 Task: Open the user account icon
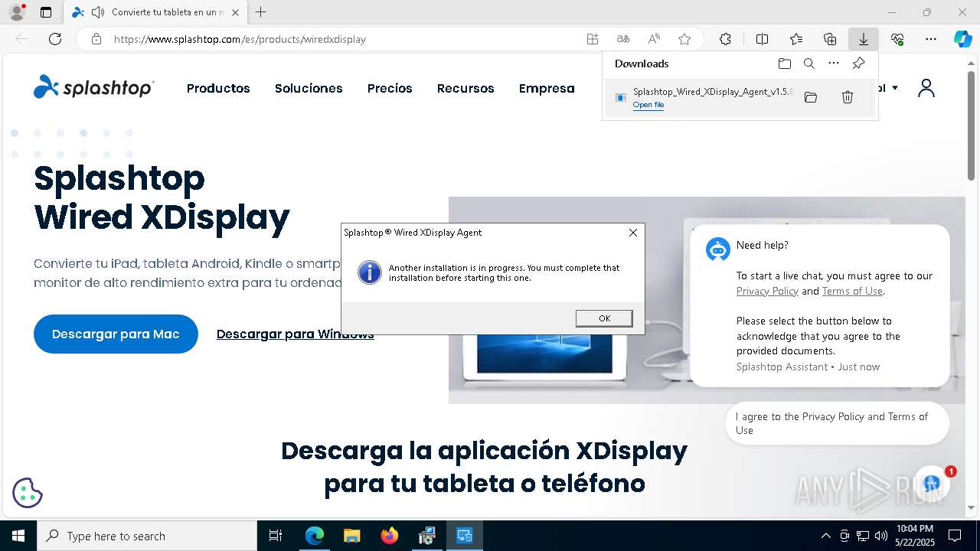pyautogui.click(x=926, y=88)
